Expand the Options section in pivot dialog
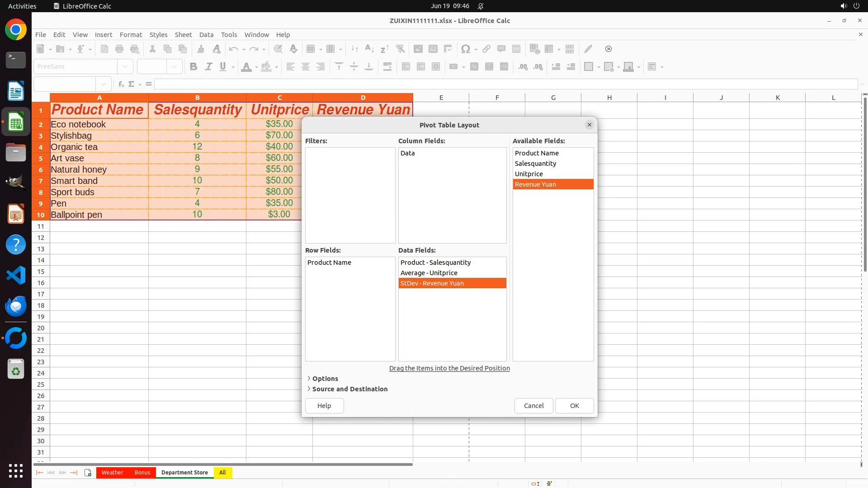Viewport: 868px width, 488px height. point(325,379)
